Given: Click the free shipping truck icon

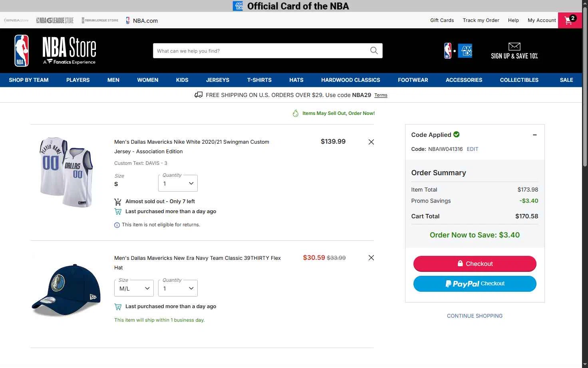Looking at the screenshot, I should (x=199, y=95).
